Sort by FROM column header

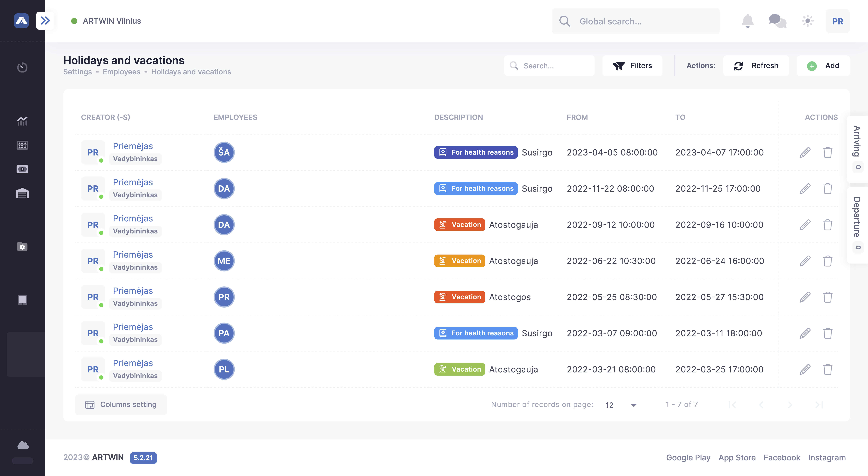[577, 117]
